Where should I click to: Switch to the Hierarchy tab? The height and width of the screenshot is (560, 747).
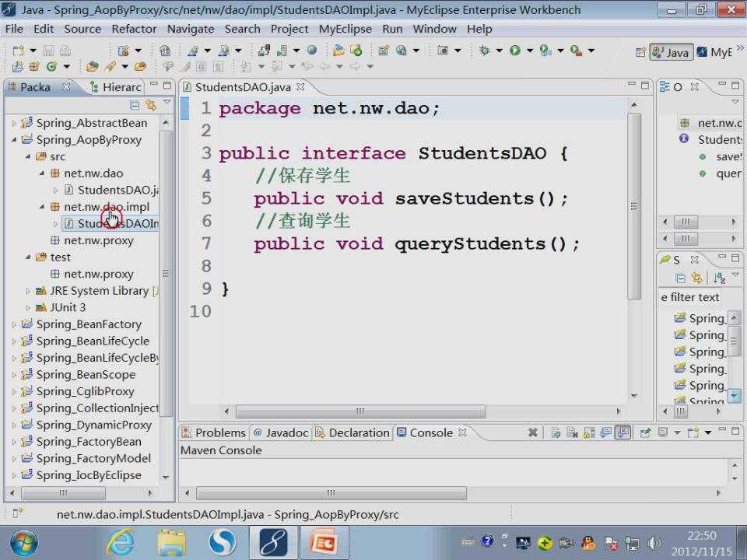[116, 87]
